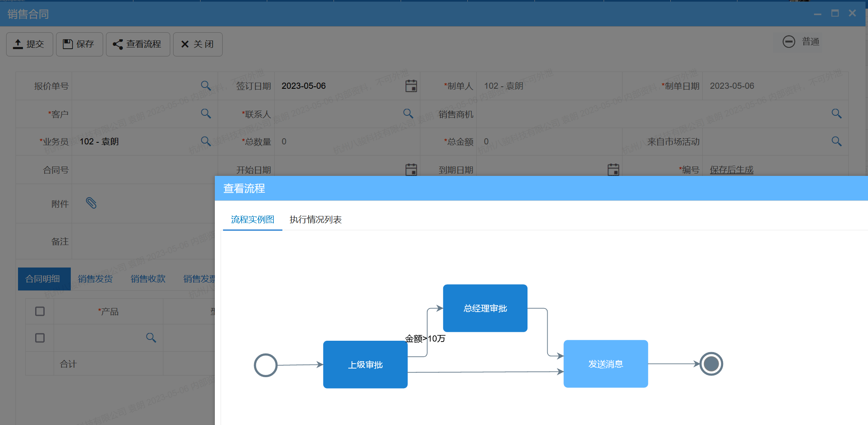Click the paperclip icon in the 附件 field

pos(91,203)
